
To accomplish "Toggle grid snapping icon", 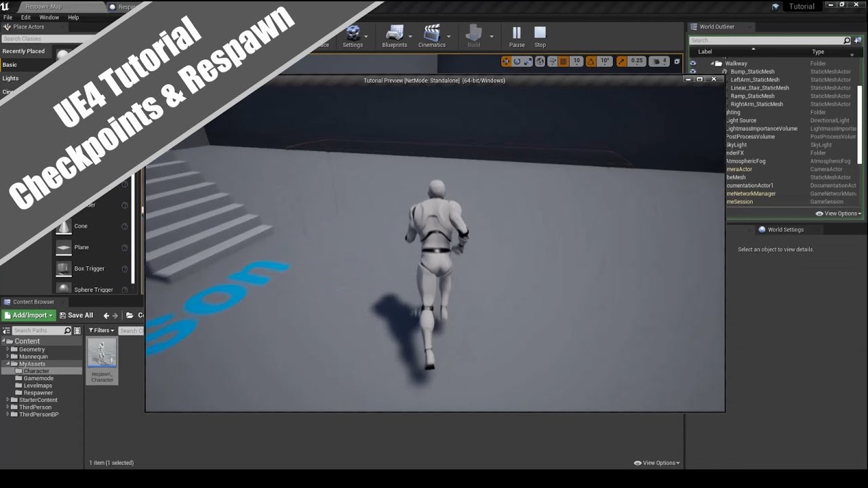I will click(x=564, y=61).
